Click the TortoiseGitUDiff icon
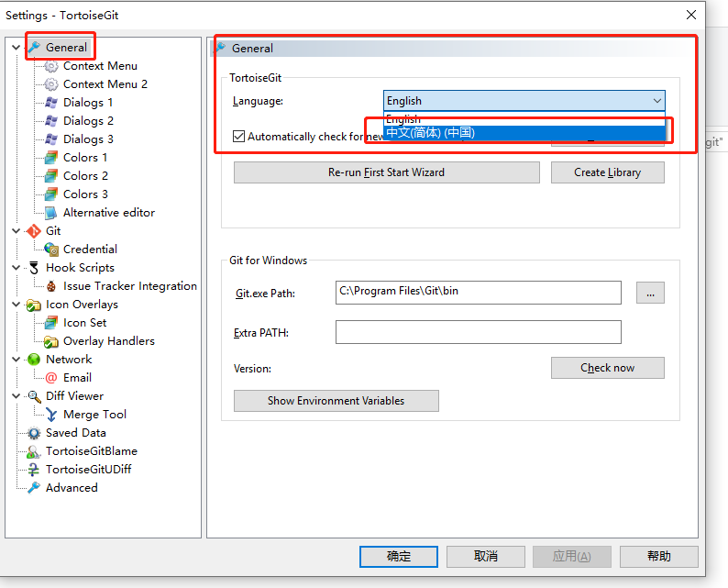The width and height of the screenshot is (728, 588). (34, 470)
